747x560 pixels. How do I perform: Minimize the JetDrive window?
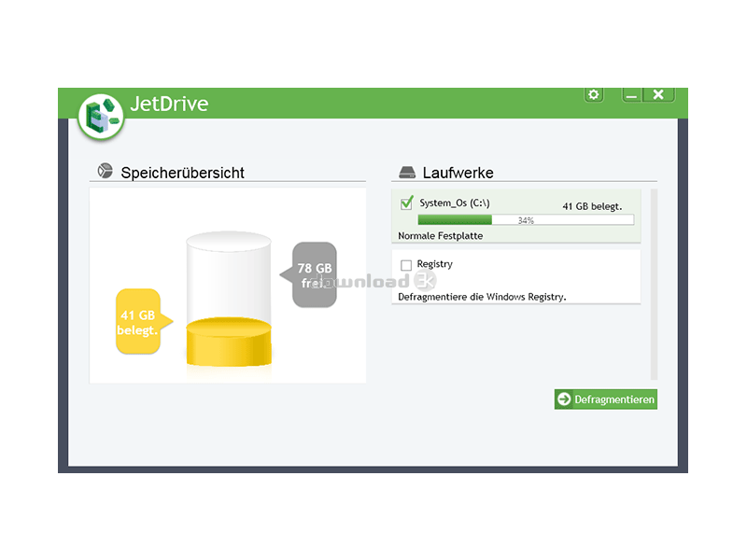pyautogui.click(x=632, y=95)
